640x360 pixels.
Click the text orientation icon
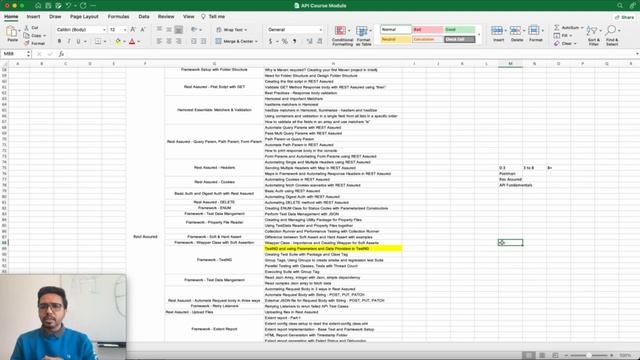click(x=194, y=29)
